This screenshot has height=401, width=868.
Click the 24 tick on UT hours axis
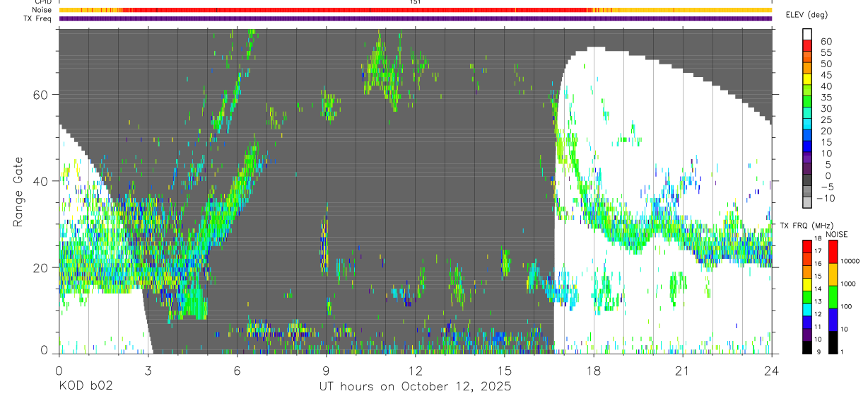coord(772,370)
